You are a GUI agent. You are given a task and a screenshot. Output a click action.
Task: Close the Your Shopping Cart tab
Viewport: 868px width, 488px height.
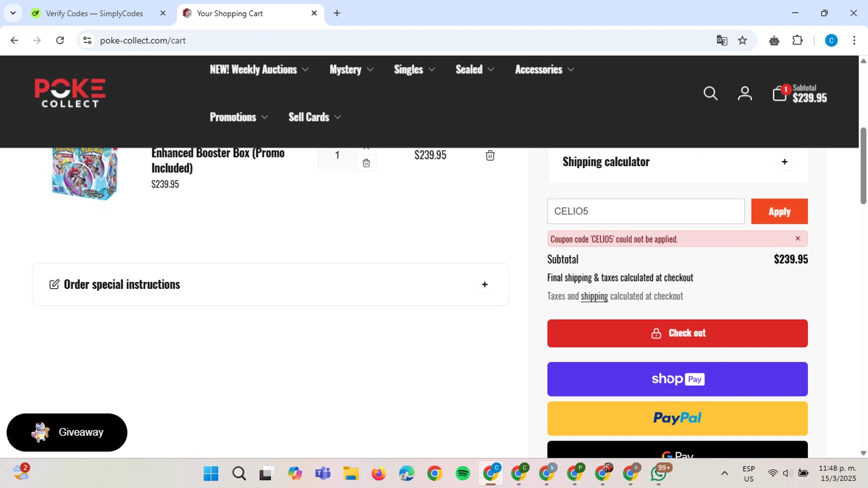314,13
